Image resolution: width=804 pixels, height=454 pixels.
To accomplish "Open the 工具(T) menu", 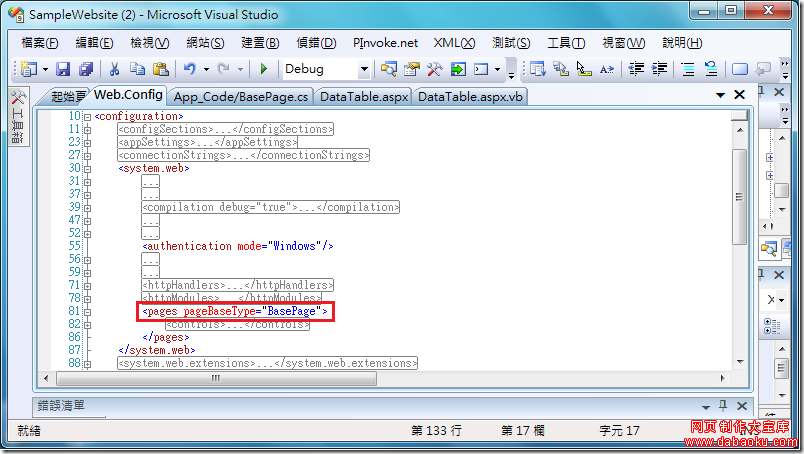I will click(566, 43).
